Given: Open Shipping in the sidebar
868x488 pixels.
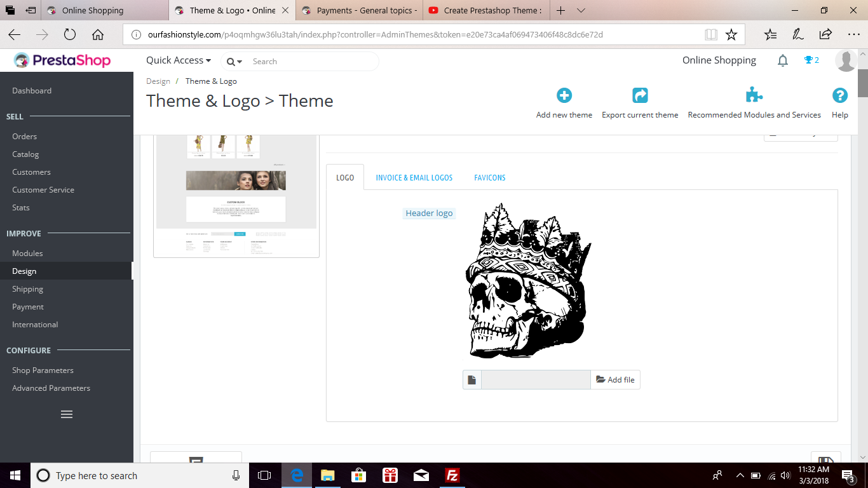Looking at the screenshot, I should pos(27,289).
